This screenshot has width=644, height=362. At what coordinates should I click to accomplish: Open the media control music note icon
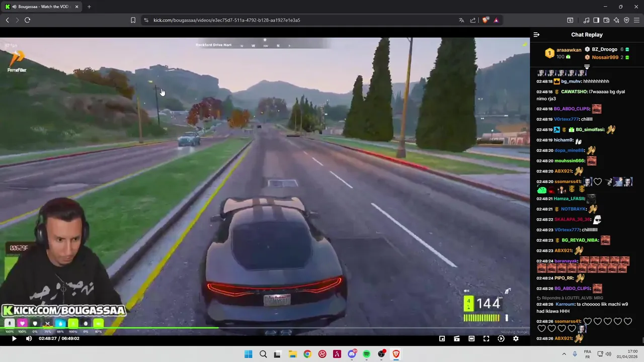(586, 20)
